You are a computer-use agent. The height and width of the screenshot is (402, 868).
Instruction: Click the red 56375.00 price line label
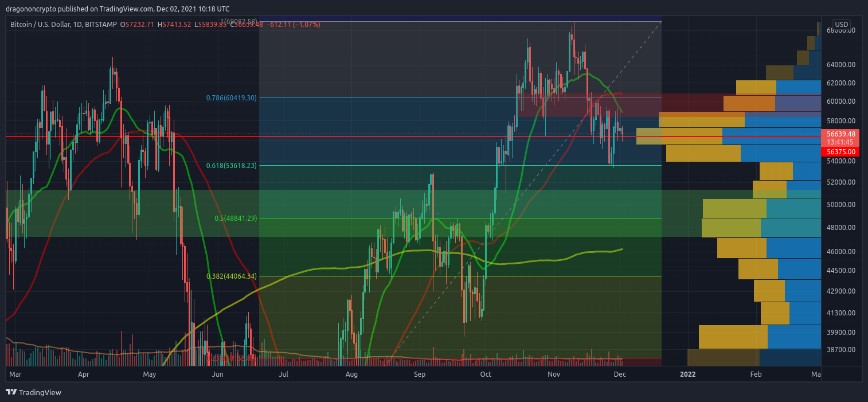(841, 152)
